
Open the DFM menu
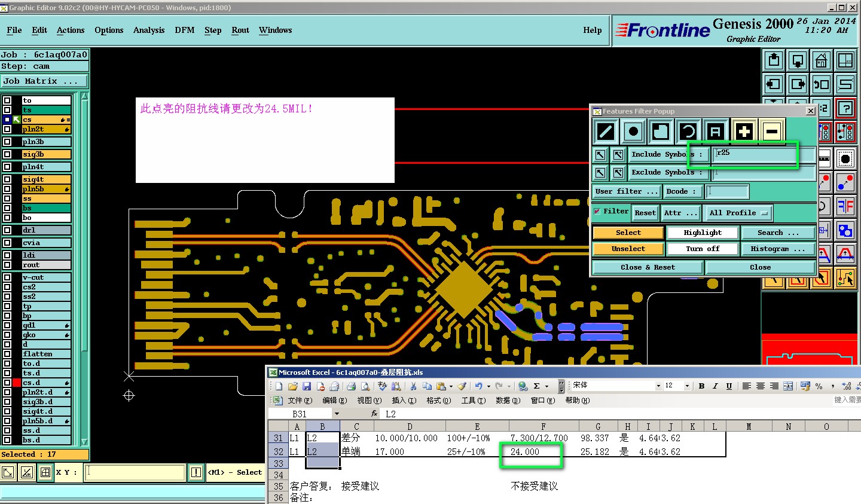pyautogui.click(x=184, y=30)
